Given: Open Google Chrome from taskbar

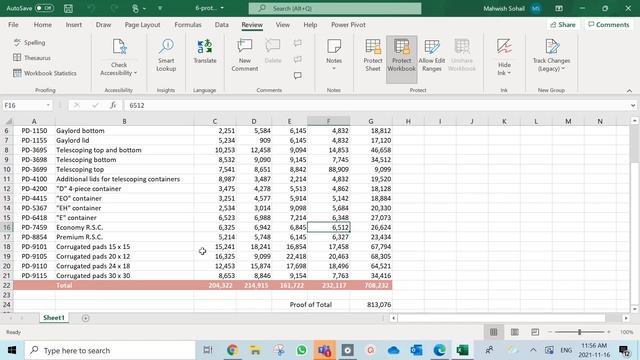Looking at the screenshot, I should [232, 350].
